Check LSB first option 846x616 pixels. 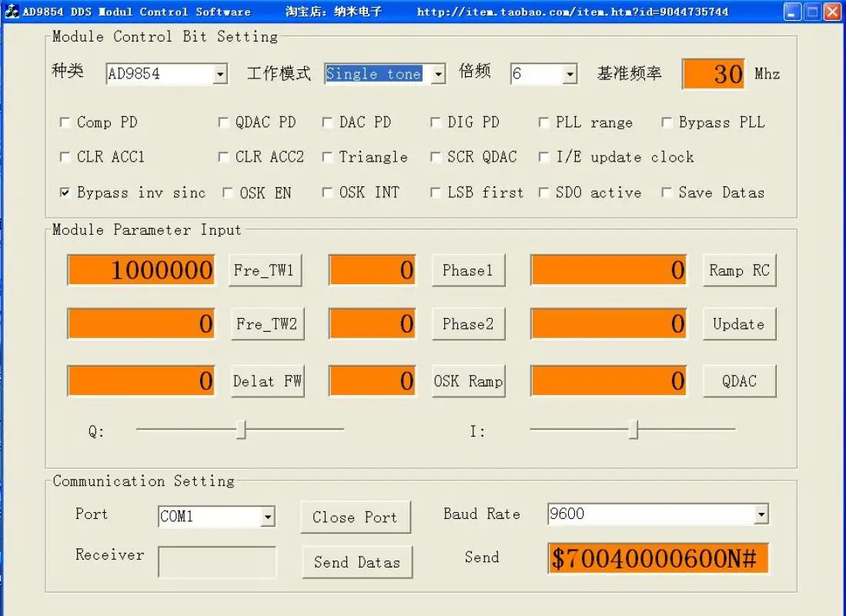pyautogui.click(x=436, y=192)
